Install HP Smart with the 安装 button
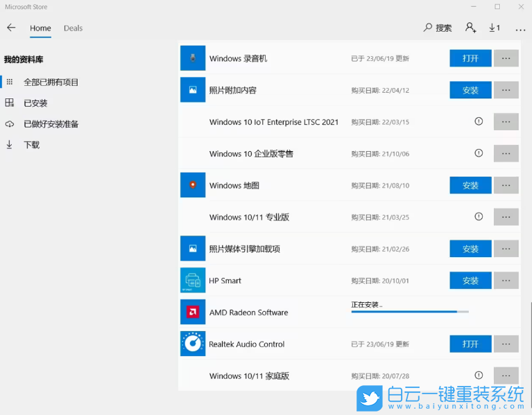This screenshot has height=415, width=532. [x=470, y=281]
